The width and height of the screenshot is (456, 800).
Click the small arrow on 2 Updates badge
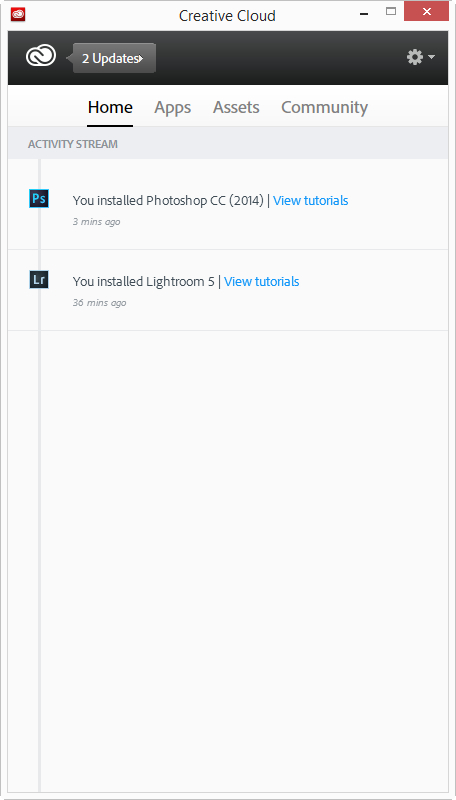tap(141, 59)
